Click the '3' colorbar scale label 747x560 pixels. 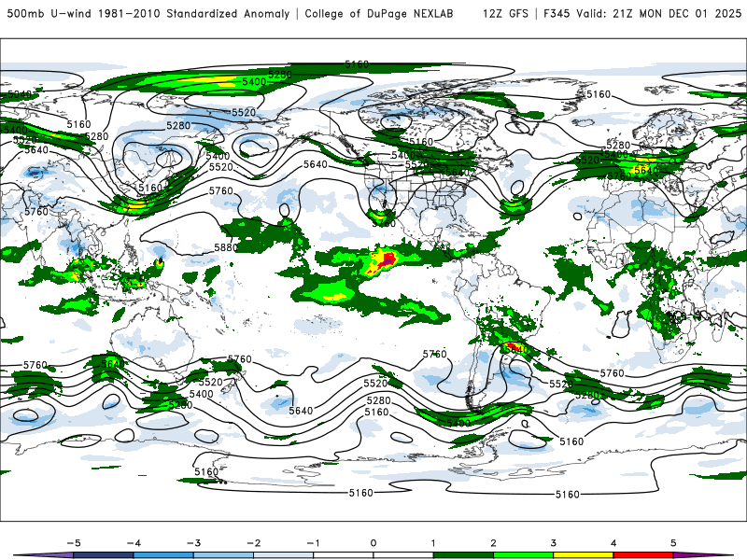(x=554, y=543)
